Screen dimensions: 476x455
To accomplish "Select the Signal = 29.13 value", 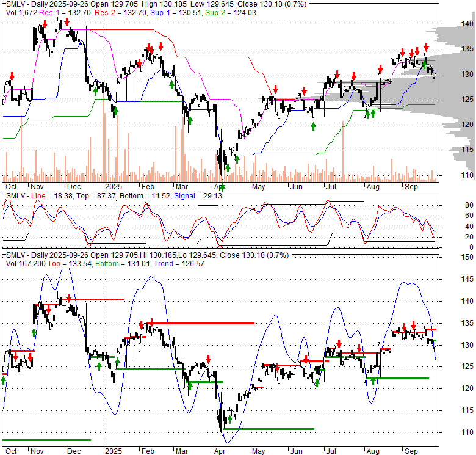I will pyautogui.click(x=198, y=196).
